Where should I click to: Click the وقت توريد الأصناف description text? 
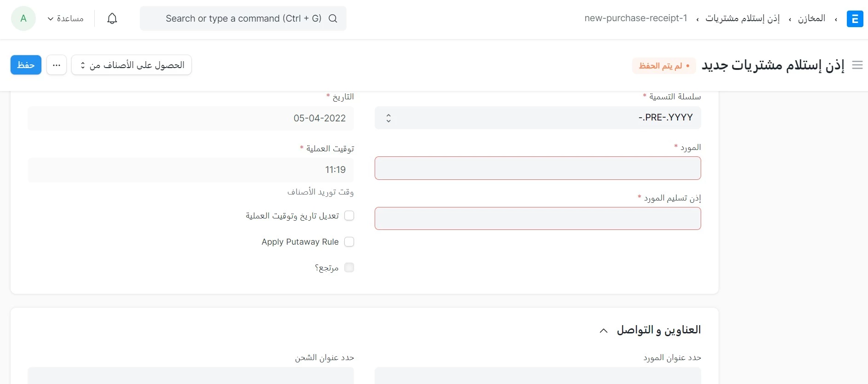tap(320, 192)
